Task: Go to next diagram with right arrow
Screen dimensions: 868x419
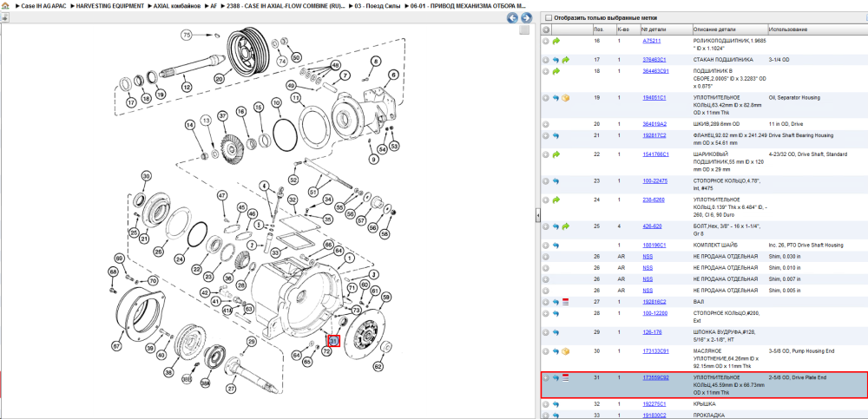Action: point(527,18)
